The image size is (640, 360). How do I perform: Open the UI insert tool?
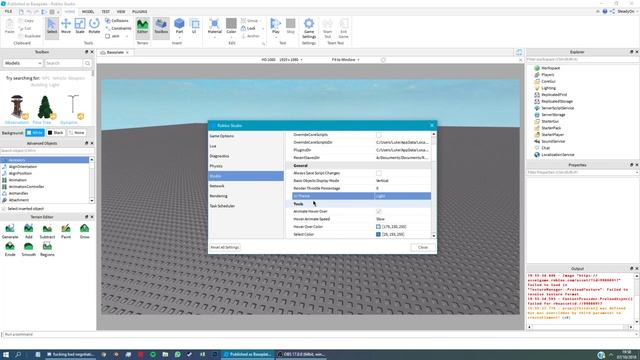coord(195,25)
